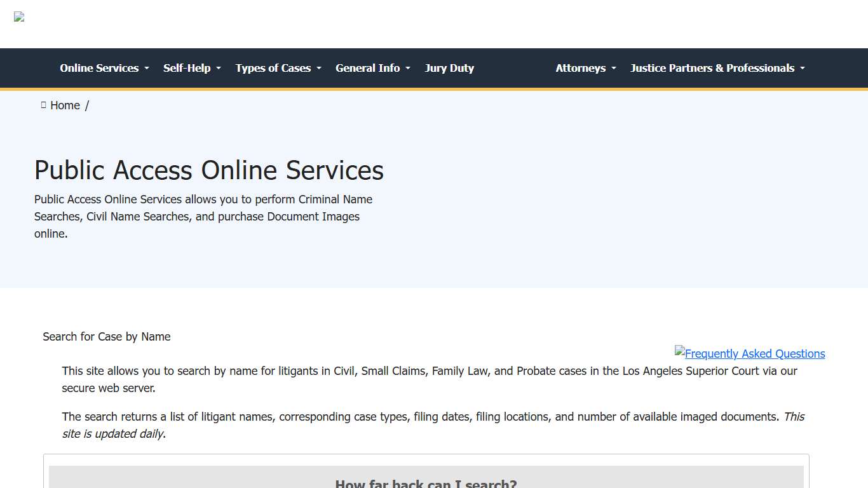Image resolution: width=868 pixels, height=488 pixels.
Task: Go to the Jury Duty page
Action: click(449, 68)
